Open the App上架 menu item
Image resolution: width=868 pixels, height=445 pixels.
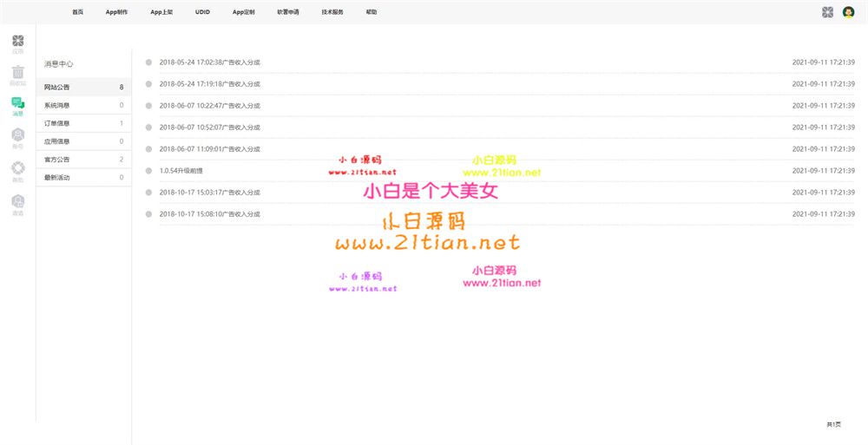click(161, 12)
